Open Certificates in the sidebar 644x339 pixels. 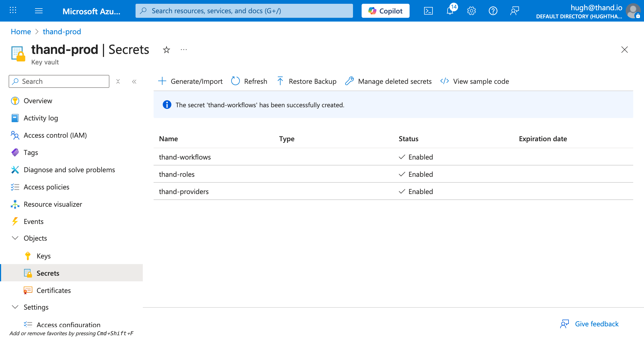click(x=53, y=290)
